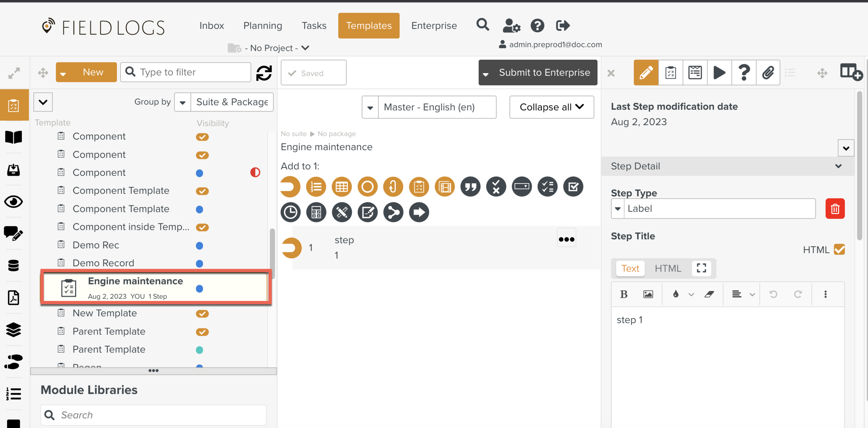Click the paperclip attachments icon

tap(768, 72)
